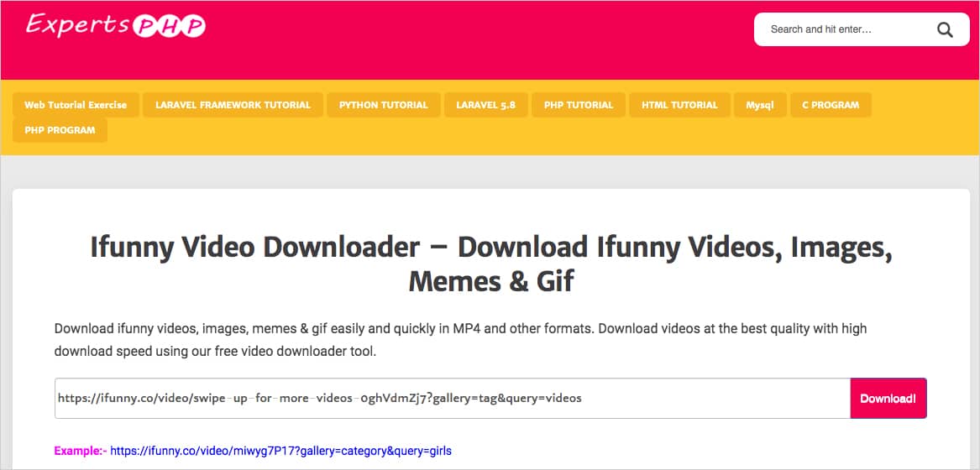Select the Python Tutorial menu item
Viewport: 980px width, 470px height.
tap(383, 105)
